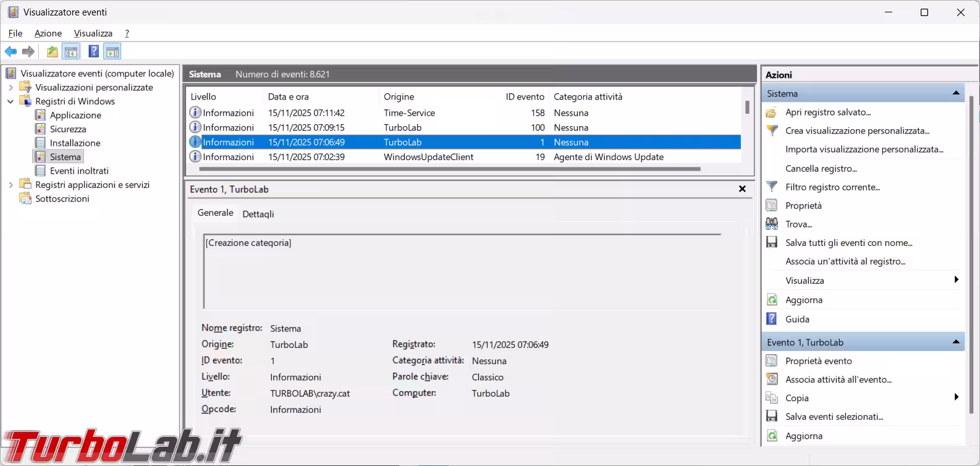The height and width of the screenshot is (466, 980).
Task: Close the Evento 1 preview pane
Action: (x=742, y=189)
